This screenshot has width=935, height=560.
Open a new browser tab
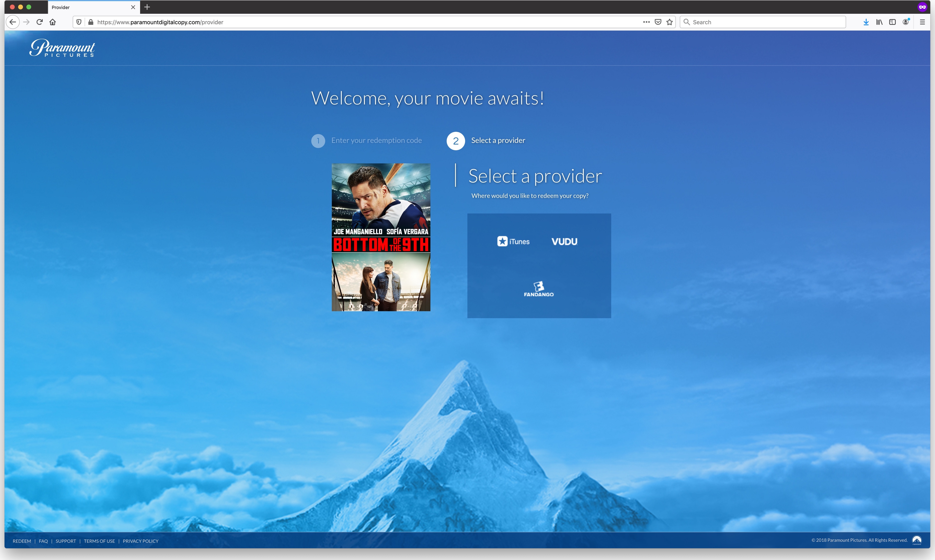(147, 7)
